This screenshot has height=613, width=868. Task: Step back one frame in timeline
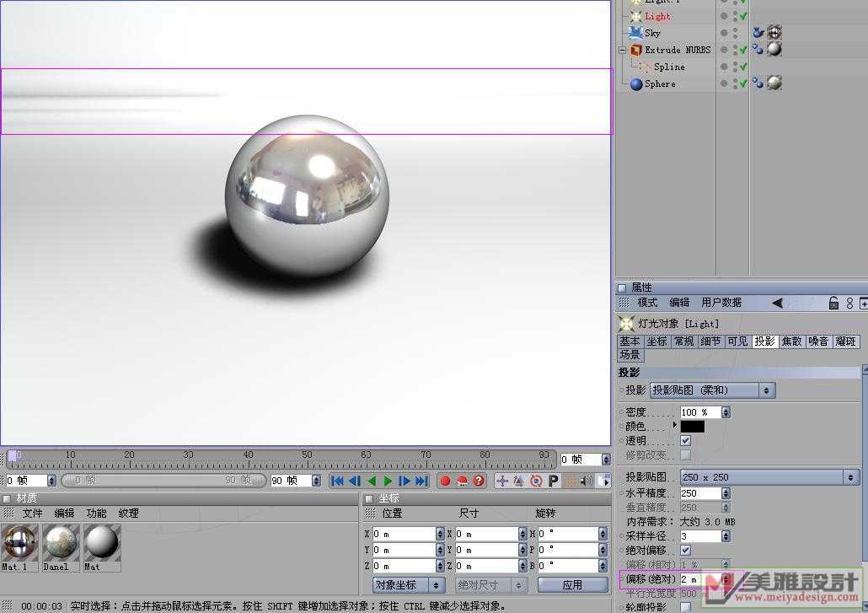[x=354, y=481]
